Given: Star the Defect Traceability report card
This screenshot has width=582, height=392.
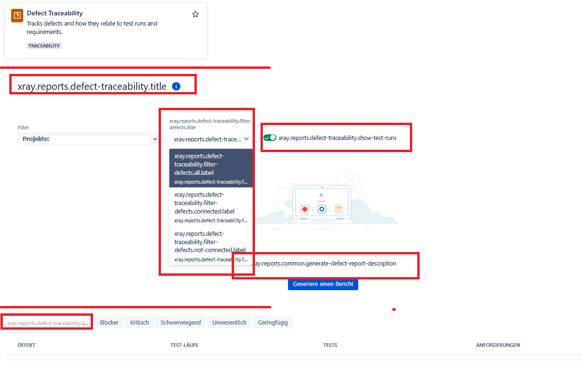Looking at the screenshot, I should click(x=195, y=14).
